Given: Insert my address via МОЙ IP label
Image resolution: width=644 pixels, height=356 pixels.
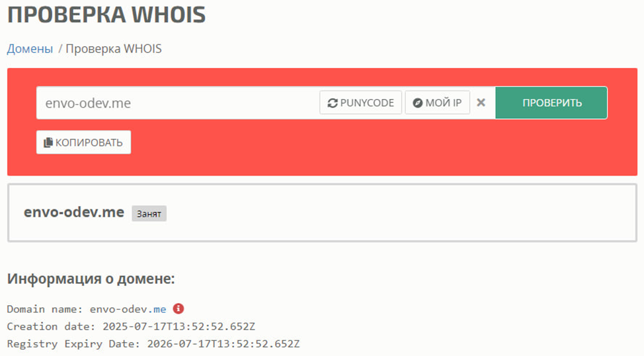Looking at the screenshot, I should click(x=444, y=102).
